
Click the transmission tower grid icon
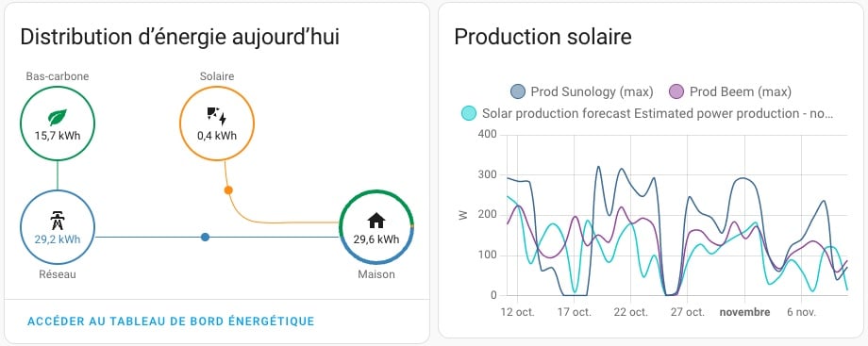(57, 221)
